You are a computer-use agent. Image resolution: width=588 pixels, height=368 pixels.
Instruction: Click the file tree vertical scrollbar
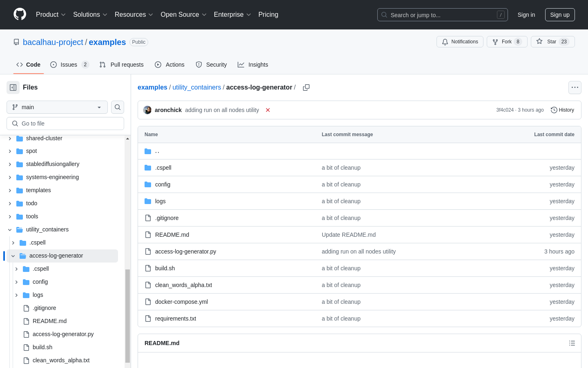[127, 316]
